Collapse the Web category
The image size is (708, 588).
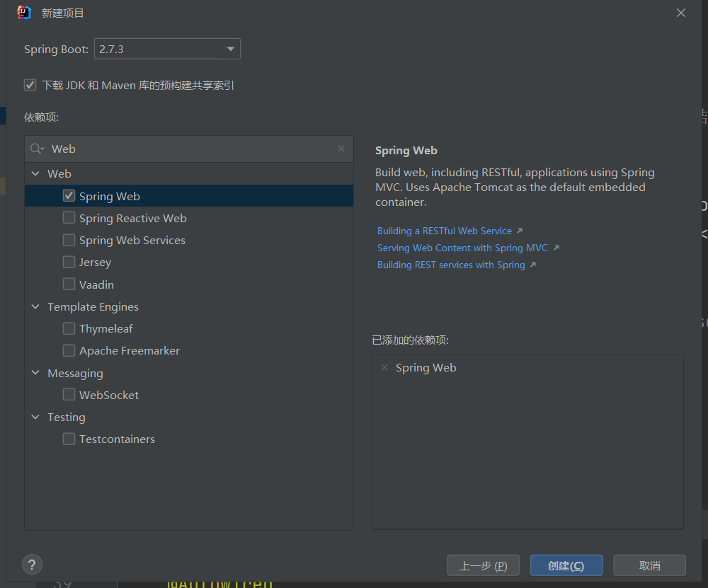pyautogui.click(x=35, y=173)
